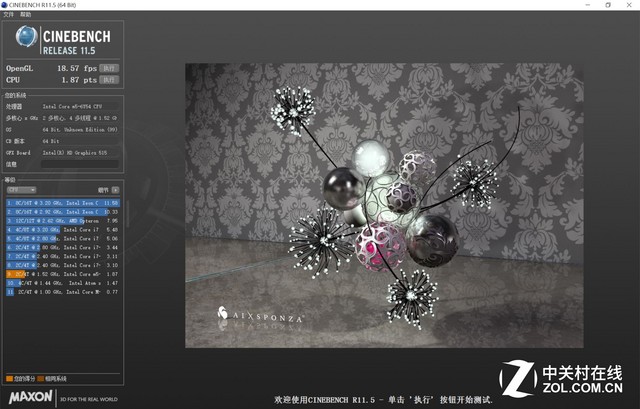Open the 文件 (File) menu
The height and width of the screenshot is (409, 640).
[x=9, y=15]
